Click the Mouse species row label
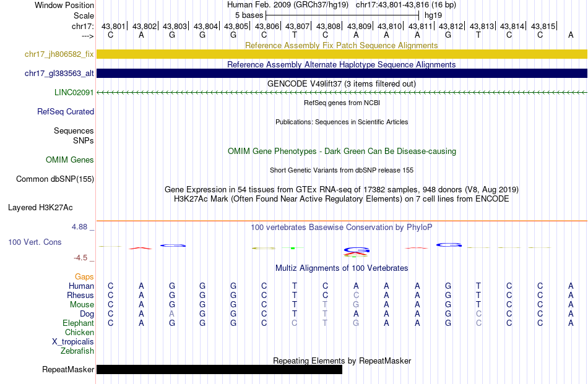 click(x=82, y=305)
